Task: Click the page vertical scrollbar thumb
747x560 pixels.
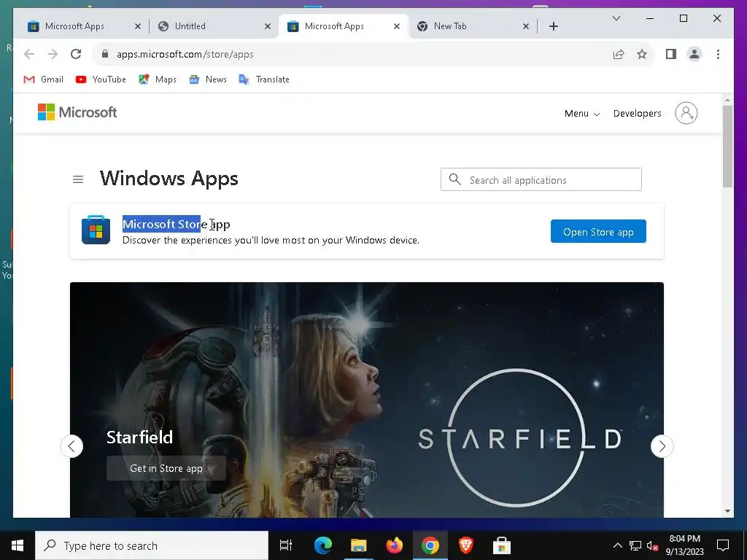Action: tap(727, 146)
